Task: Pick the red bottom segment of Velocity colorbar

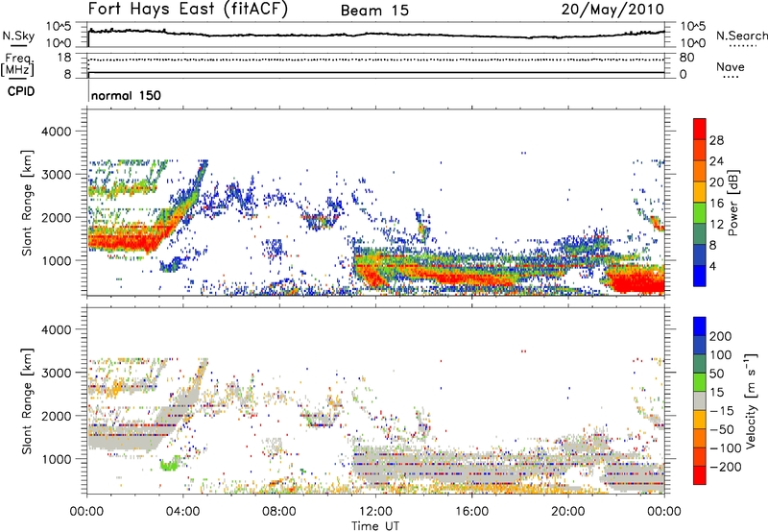Action: tap(700, 475)
